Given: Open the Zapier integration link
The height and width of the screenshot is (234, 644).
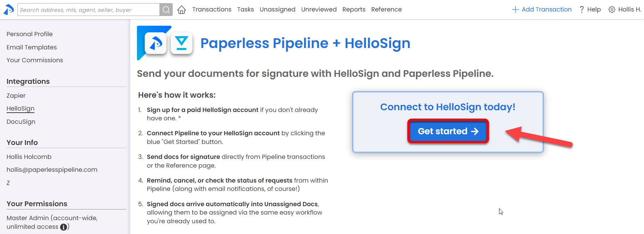Looking at the screenshot, I should [x=16, y=96].
